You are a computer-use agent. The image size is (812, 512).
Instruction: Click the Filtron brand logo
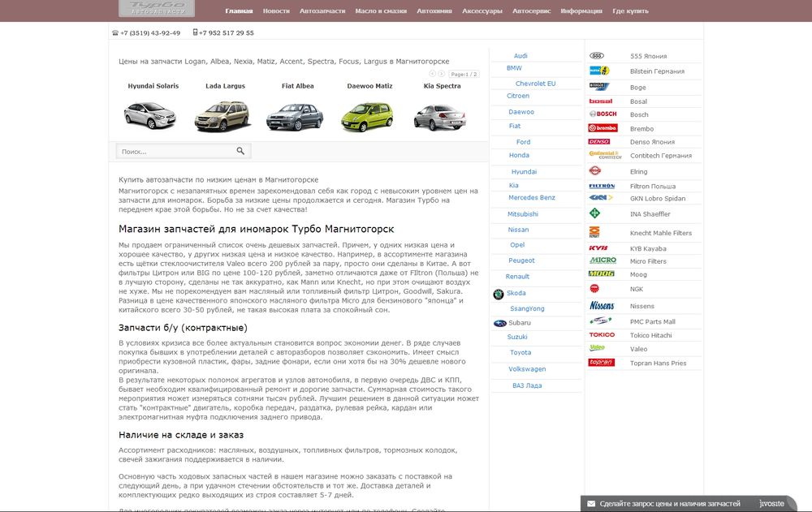[602, 186]
